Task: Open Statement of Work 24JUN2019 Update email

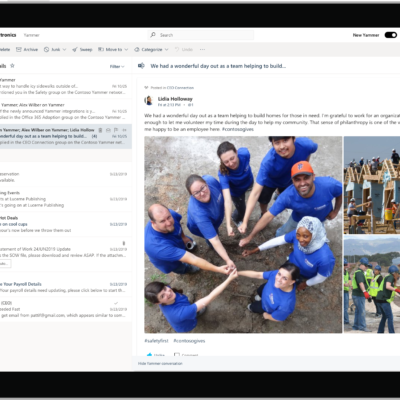Action: point(66,254)
